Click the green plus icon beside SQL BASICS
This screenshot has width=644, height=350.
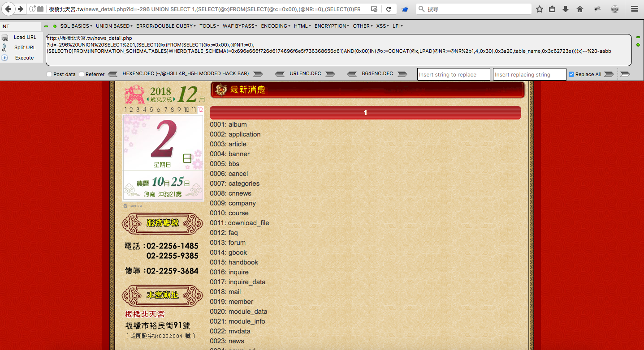click(x=55, y=26)
